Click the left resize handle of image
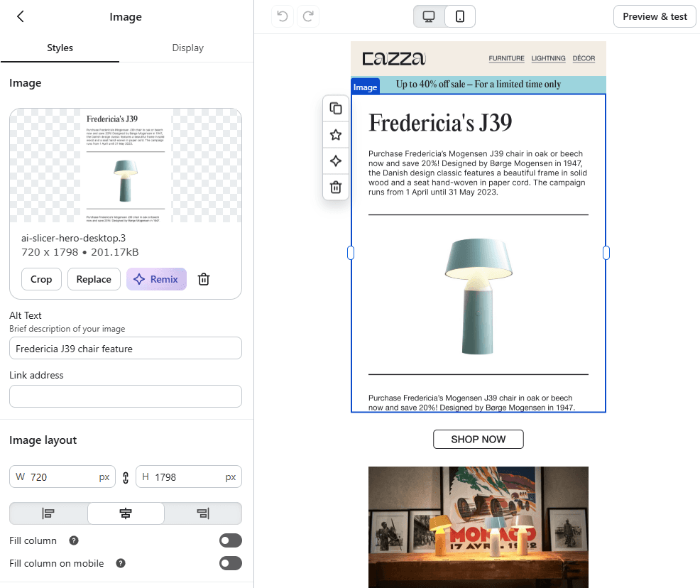The width and height of the screenshot is (700, 588). tap(351, 253)
